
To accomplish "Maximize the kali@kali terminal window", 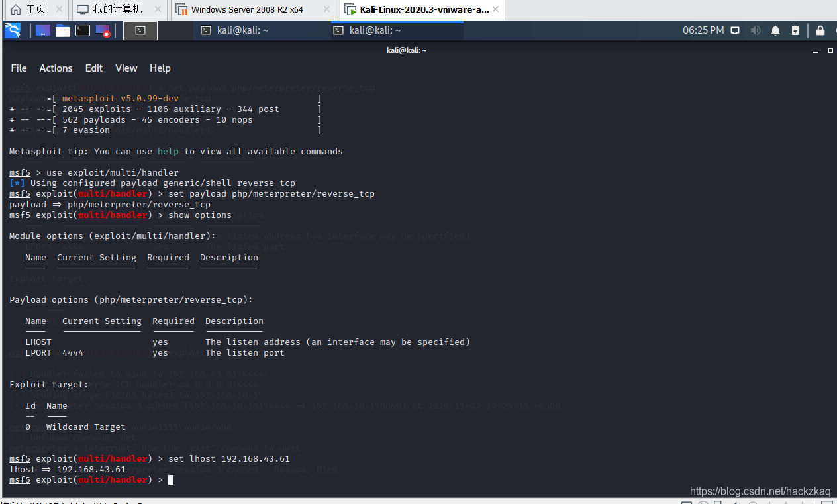I will (830, 51).
